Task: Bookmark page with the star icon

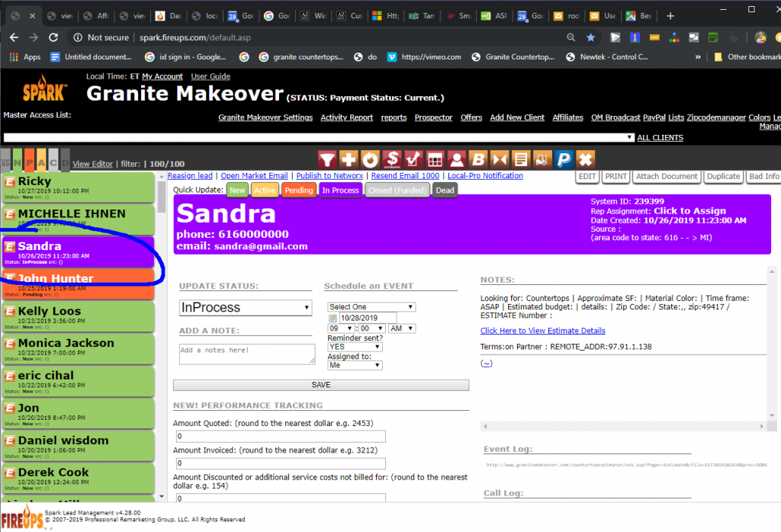Action: coord(591,37)
